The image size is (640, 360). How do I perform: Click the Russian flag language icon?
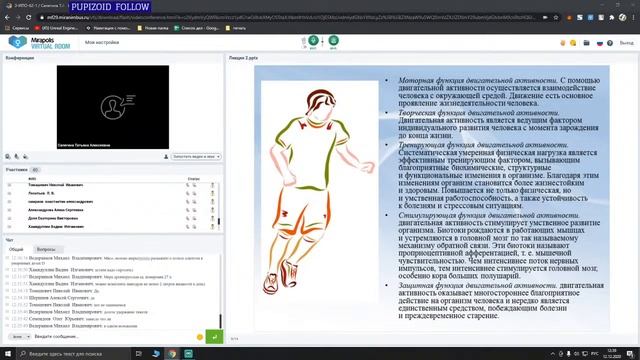600,43
